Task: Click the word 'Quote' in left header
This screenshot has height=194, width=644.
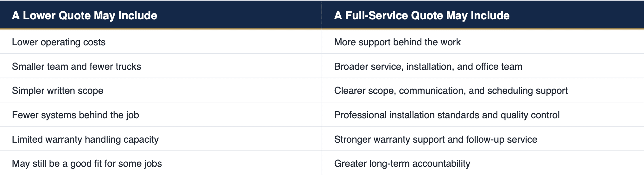Action: pos(74,16)
